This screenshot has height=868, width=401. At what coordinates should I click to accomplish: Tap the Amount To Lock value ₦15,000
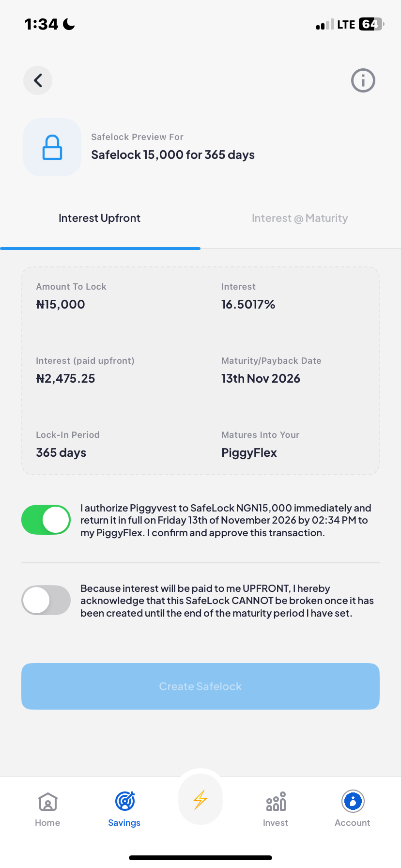click(x=61, y=304)
